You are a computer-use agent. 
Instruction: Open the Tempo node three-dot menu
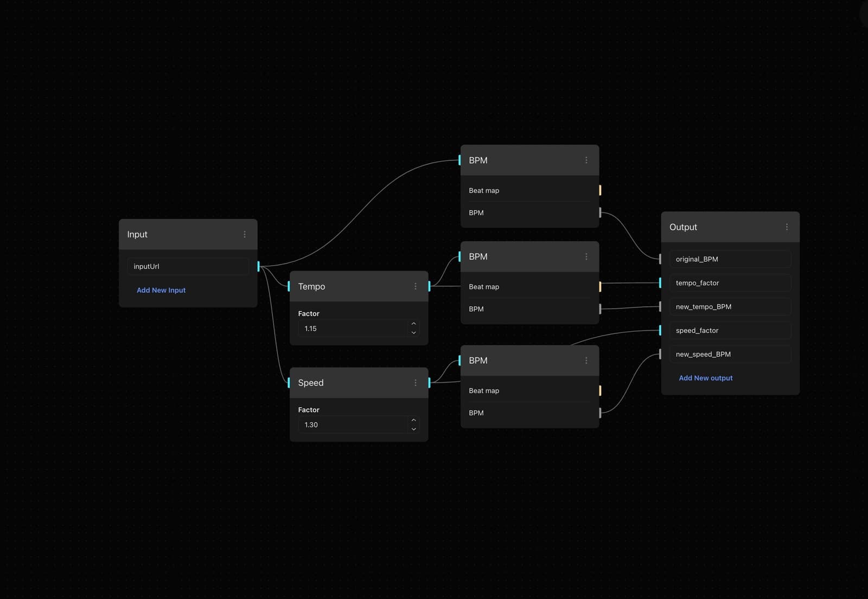(x=416, y=286)
